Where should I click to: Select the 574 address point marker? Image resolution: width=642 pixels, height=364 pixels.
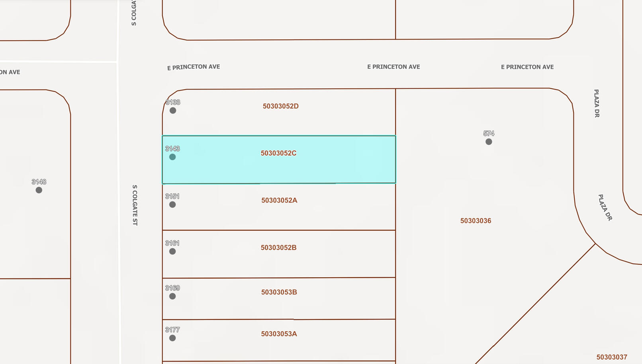coord(489,142)
